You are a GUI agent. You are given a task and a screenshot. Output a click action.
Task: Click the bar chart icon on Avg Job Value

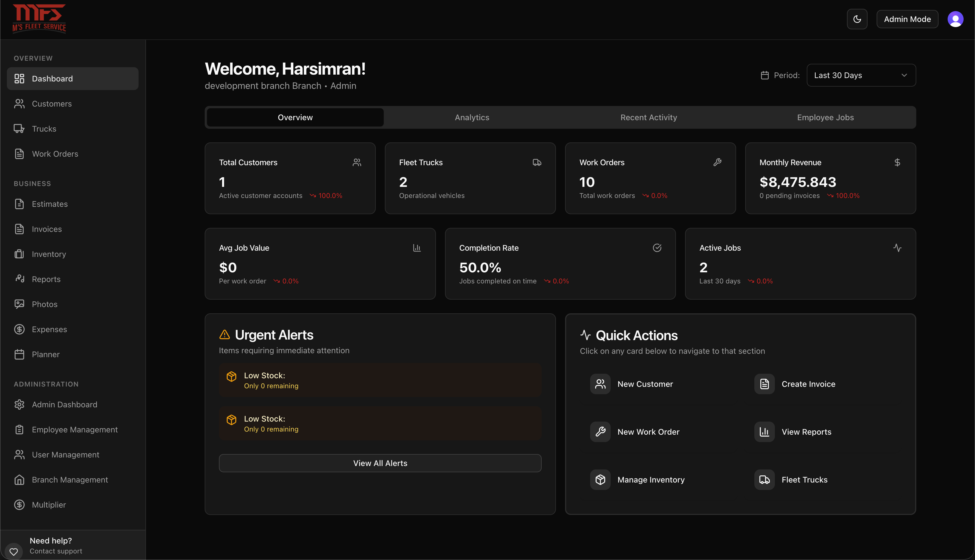pos(417,248)
